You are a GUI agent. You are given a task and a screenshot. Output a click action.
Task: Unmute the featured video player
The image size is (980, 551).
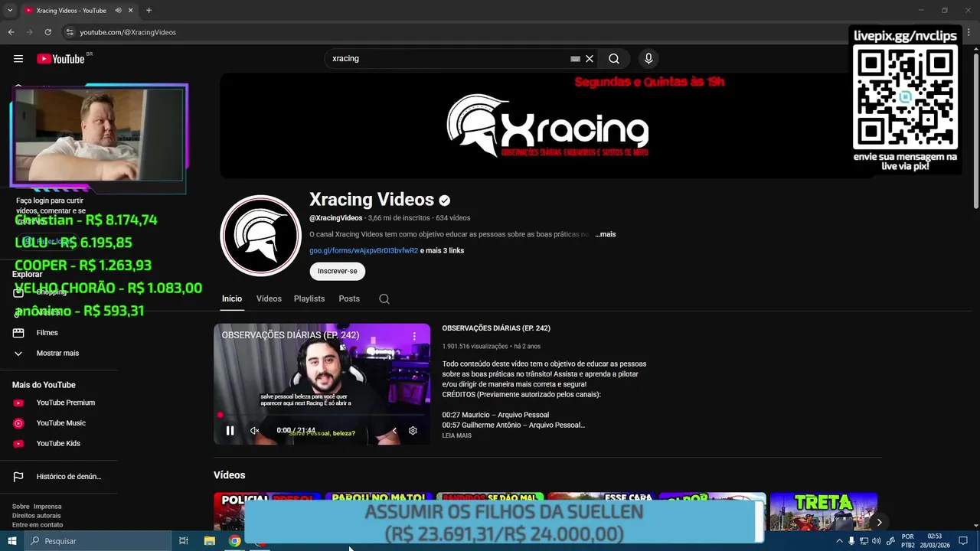254,431
